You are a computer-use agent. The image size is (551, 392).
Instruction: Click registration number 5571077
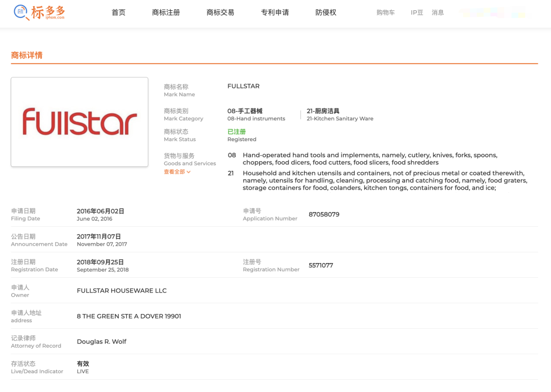coord(321,265)
